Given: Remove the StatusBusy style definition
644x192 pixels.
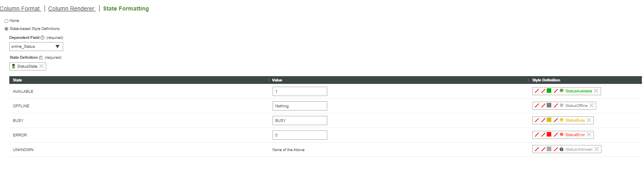Looking at the screenshot, I should click(589, 120).
